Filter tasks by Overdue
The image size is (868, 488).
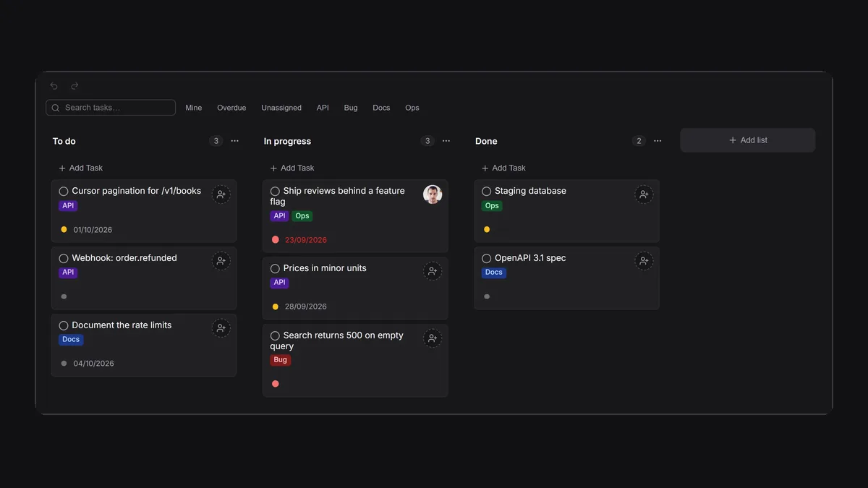tap(231, 108)
